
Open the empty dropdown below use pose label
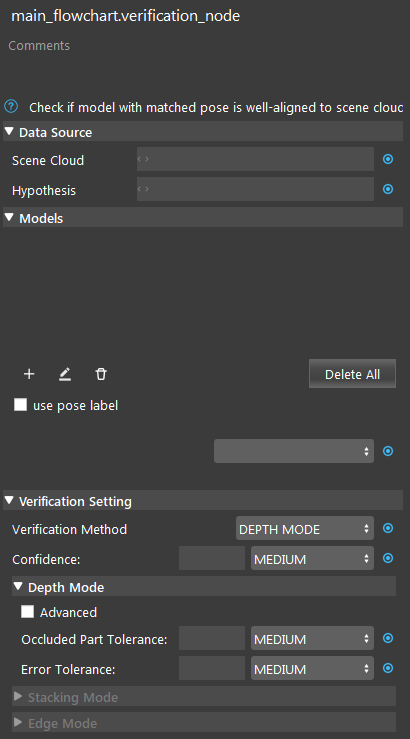pyautogui.click(x=294, y=451)
